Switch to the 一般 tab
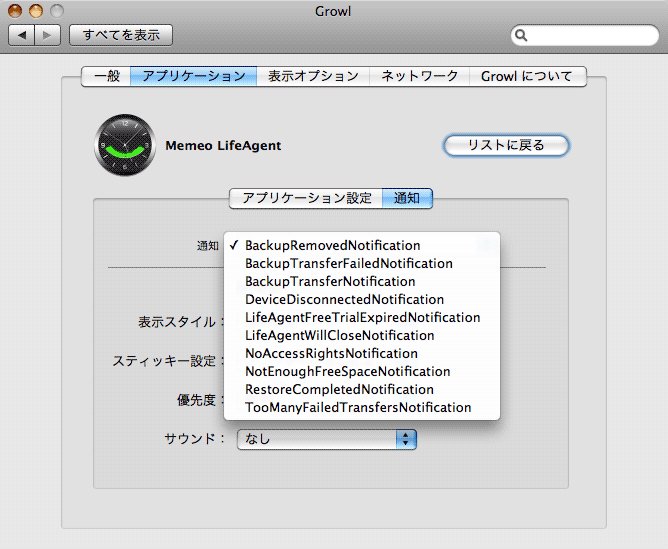Image resolution: width=668 pixels, height=549 pixels. tap(106, 76)
